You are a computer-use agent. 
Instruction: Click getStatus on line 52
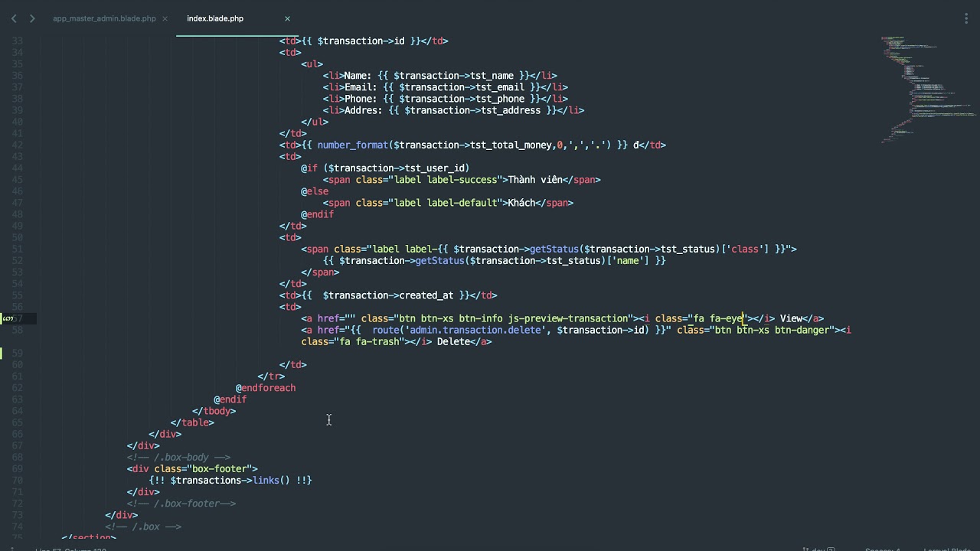click(x=440, y=260)
